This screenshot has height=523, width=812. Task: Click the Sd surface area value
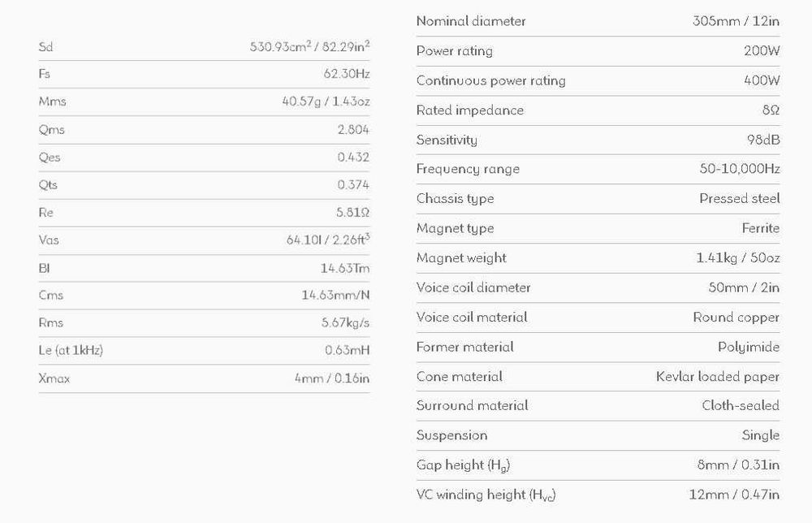[309, 47]
